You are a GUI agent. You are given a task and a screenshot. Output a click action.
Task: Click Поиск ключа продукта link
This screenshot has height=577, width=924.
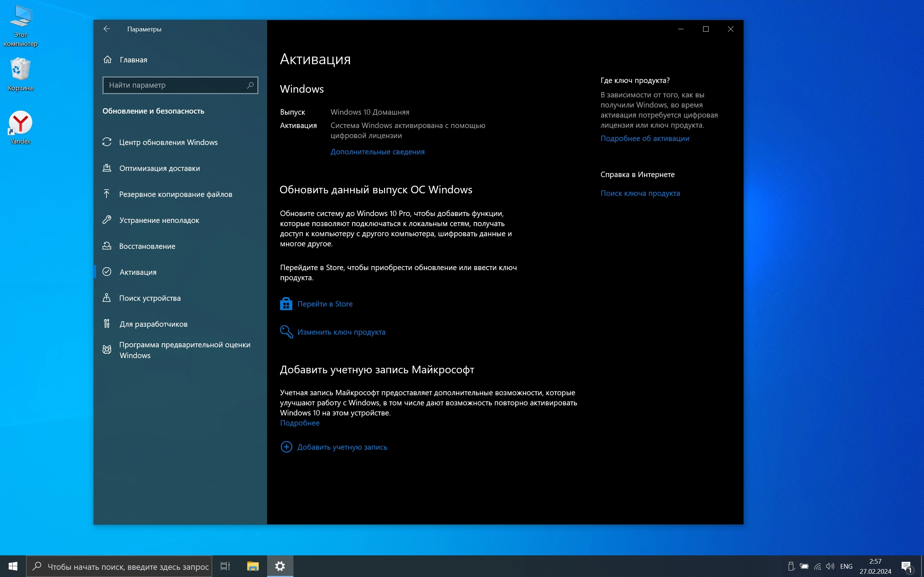(640, 194)
